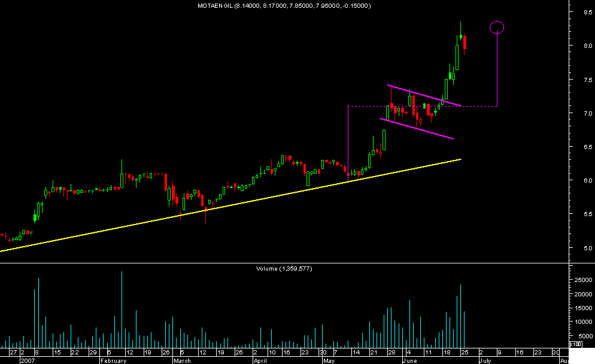Viewport: 595px width, 364px height.
Task: Click the 5.0 price axis label
Action: (x=588, y=248)
